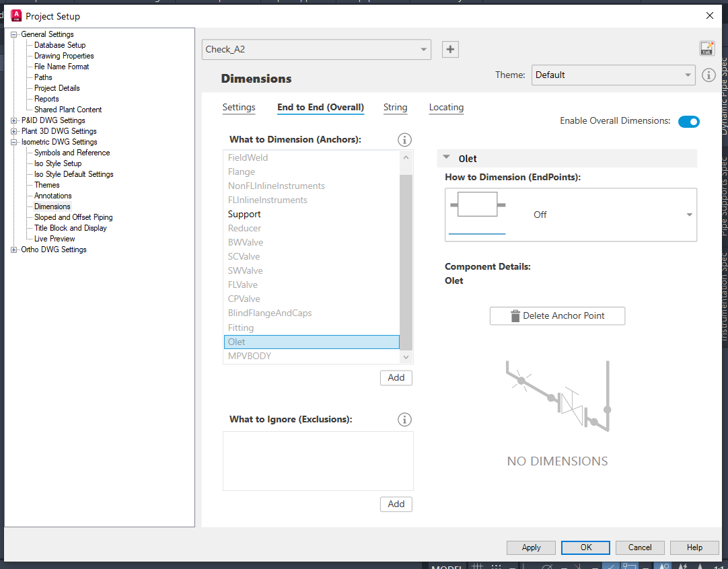The image size is (728, 569).
Task: Click the anchors list scroll down arrow
Action: tap(406, 357)
